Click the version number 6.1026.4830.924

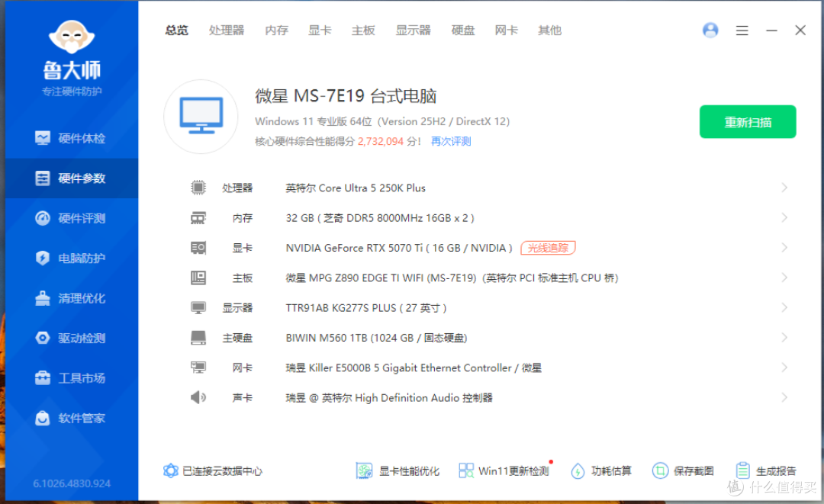72,483
